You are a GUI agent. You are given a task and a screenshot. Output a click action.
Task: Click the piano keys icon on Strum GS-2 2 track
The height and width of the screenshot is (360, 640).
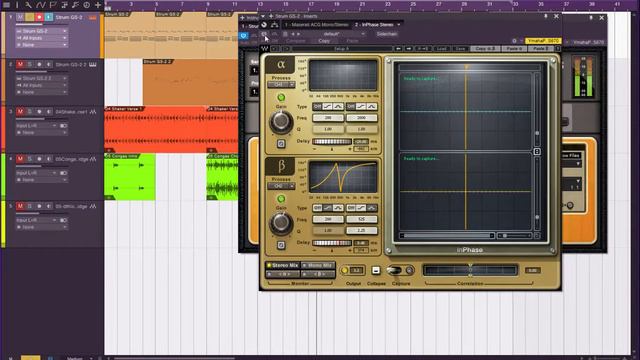(x=93, y=64)
